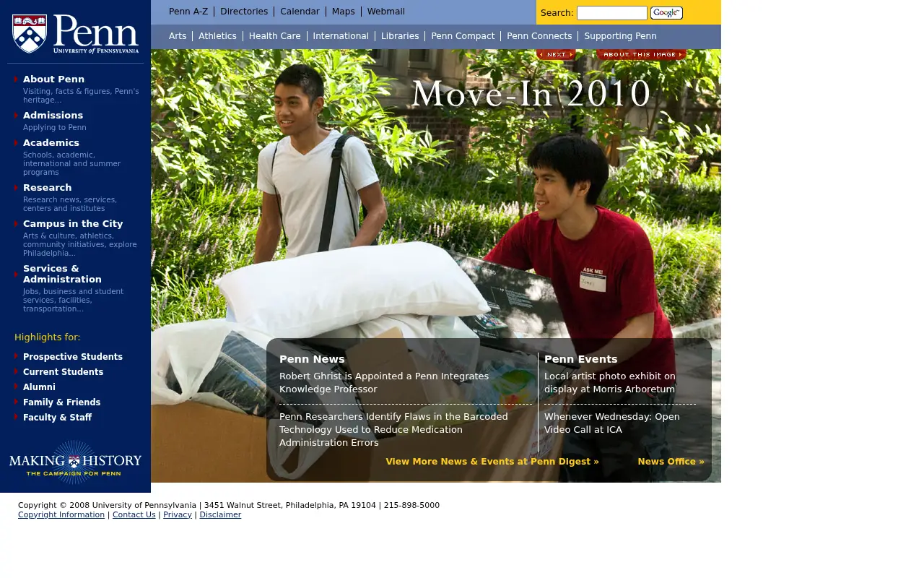Open Admissions in sidebar
This screenshot has height=578, width=924.
click(x=53, y=116)
